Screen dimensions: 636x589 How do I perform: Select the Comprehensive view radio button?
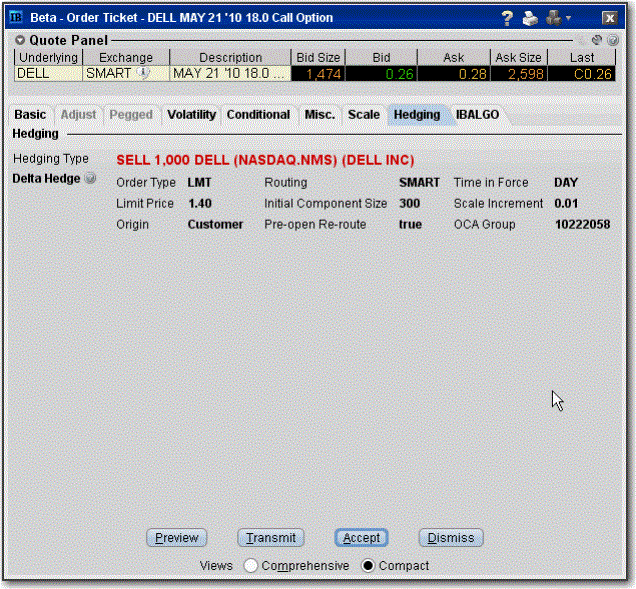251,565
